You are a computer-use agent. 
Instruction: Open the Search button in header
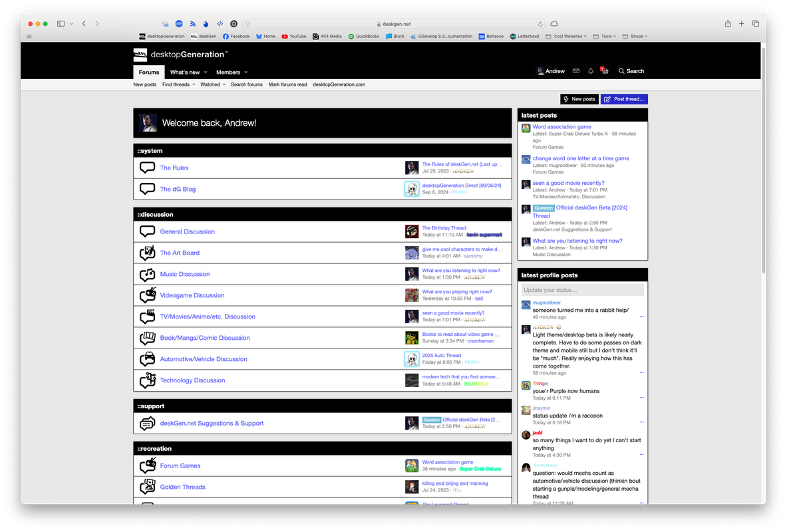tap(631, 71)
